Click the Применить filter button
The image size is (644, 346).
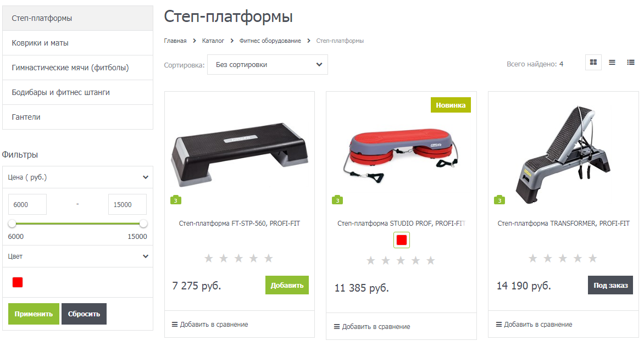tap(34, 314)
